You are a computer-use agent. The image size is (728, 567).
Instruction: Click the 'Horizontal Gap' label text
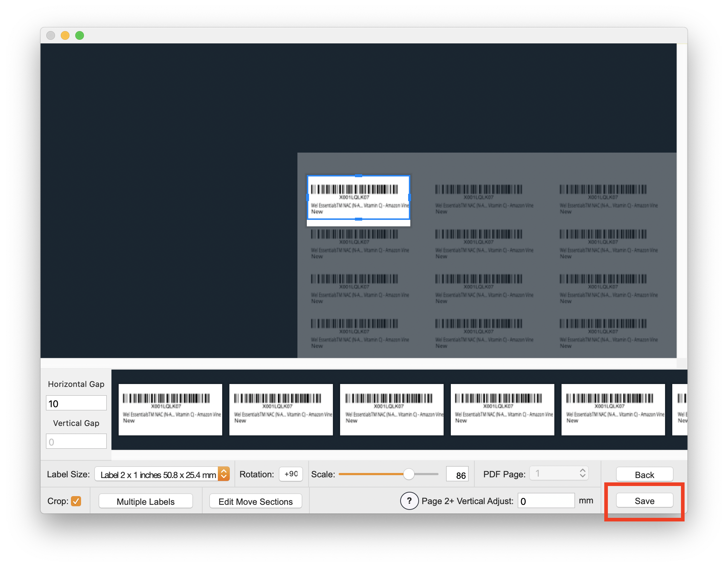[x=76, y=384]
